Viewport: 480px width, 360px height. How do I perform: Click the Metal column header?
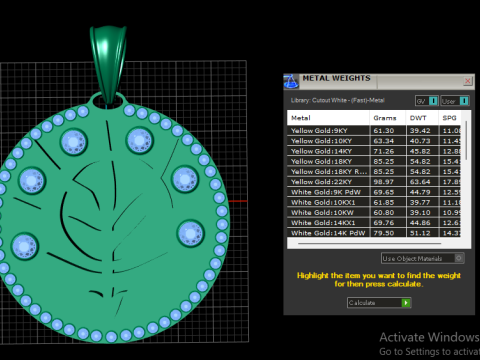(x=328, y=118)
